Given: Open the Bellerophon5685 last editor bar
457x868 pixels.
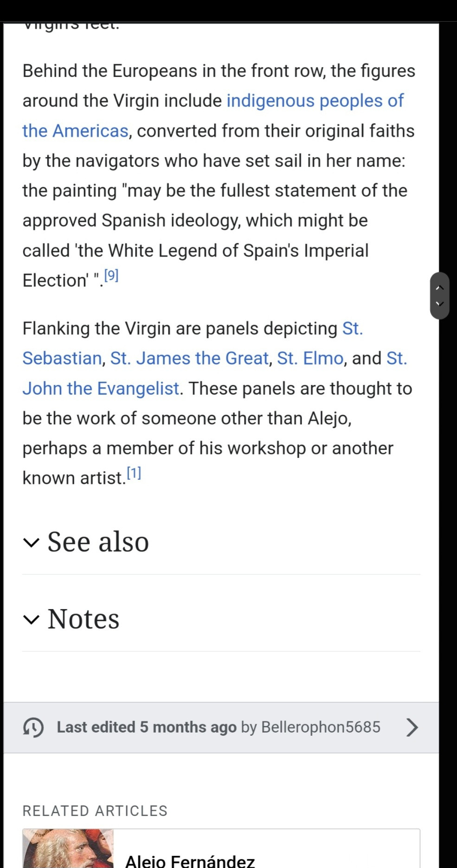Looking at the screenshot, I should (x=321, y=727).
